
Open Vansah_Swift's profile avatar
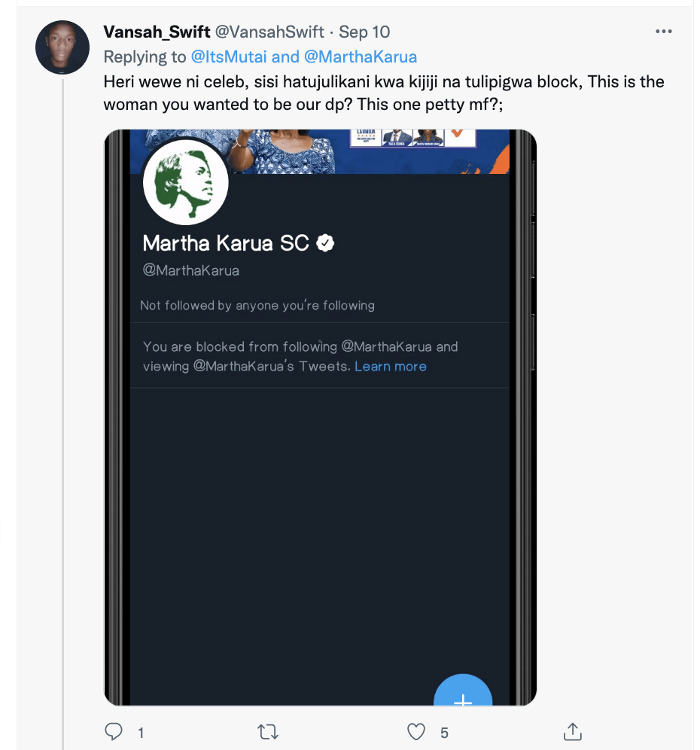click(62, 47)
